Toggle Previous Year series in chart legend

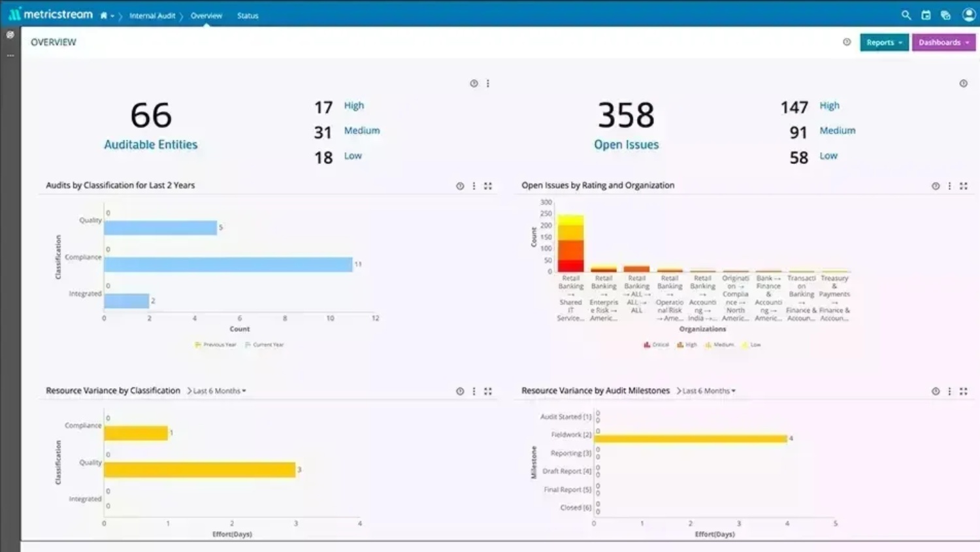point(216,344)
